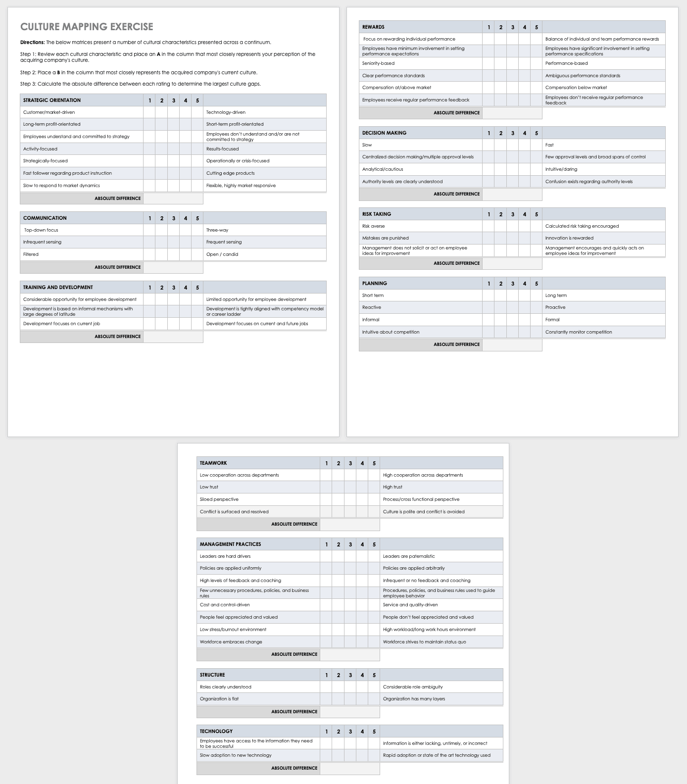
Task: Click the 'Low trust' row label
Action: [209, 487]
